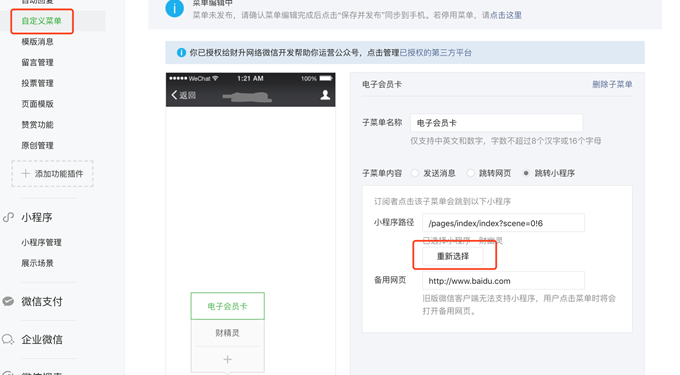
Task: Click the 重新选择 button
Action: [453, 256]
